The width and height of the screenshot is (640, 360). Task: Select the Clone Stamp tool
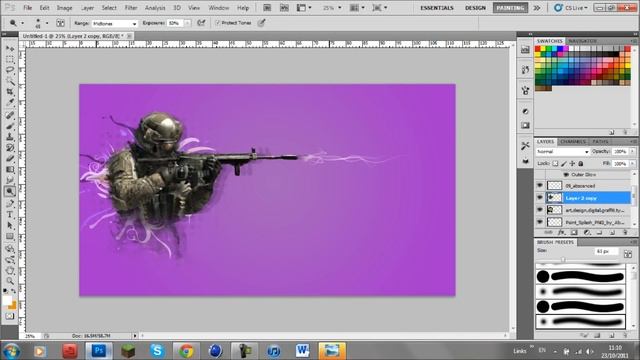10,137
